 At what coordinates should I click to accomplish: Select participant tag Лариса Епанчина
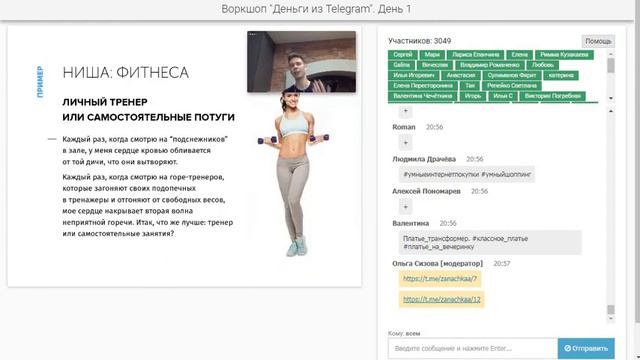[476, 55]
